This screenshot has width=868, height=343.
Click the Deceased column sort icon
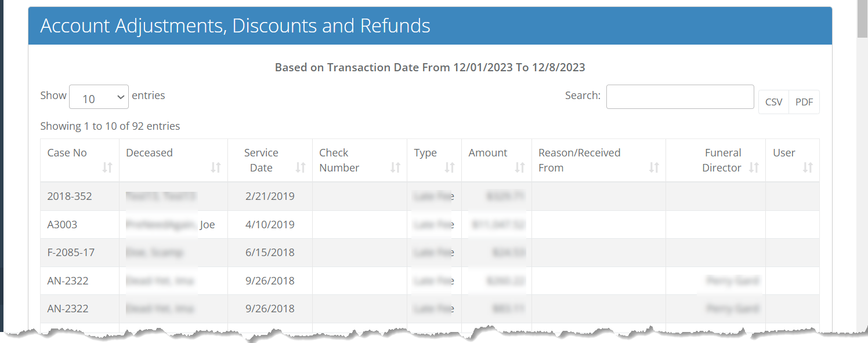click(216, 167)
